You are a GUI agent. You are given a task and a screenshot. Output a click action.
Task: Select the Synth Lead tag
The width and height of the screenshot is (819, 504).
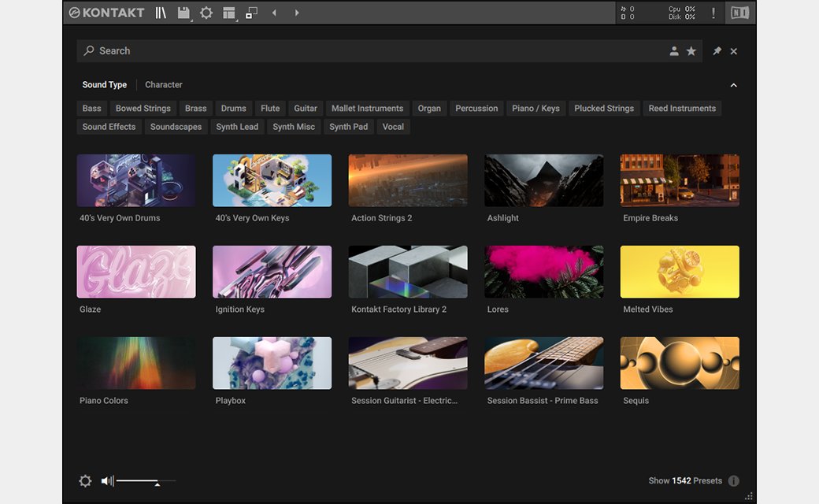click(237, 127)
